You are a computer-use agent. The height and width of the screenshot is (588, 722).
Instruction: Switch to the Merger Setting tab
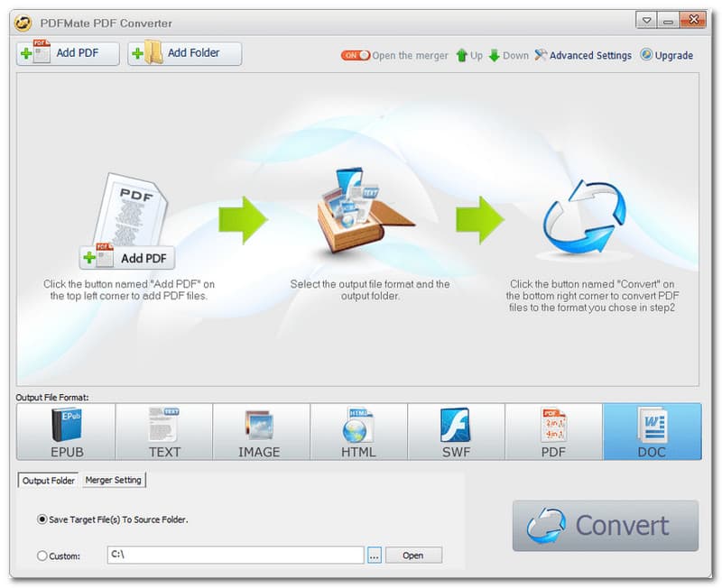(x=114, y=480)
